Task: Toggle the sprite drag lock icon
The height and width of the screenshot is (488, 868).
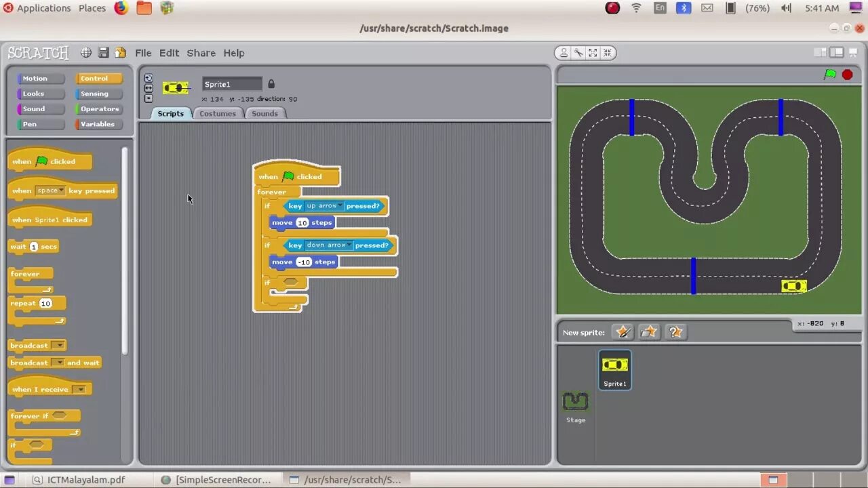Action: point(271,84)
